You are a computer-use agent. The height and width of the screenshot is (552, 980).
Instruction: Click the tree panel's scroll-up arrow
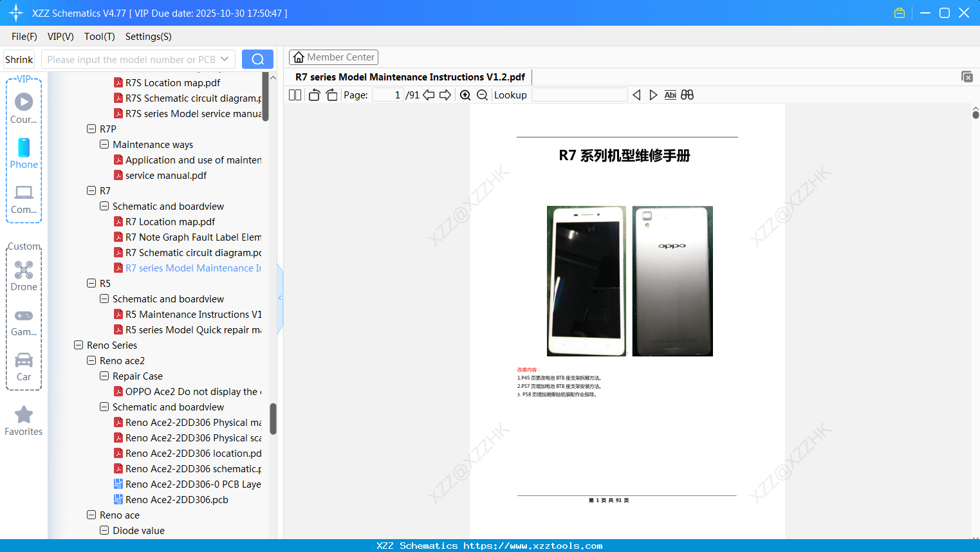point(273,77)
